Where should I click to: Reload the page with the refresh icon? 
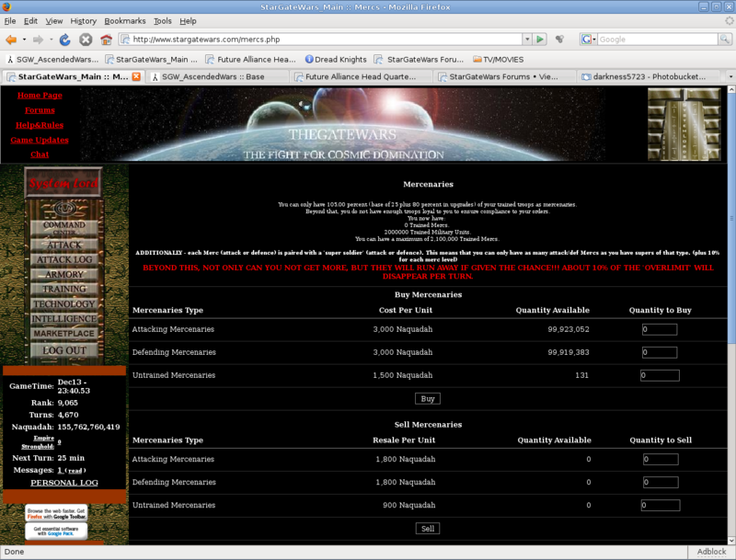pos(65,40)
